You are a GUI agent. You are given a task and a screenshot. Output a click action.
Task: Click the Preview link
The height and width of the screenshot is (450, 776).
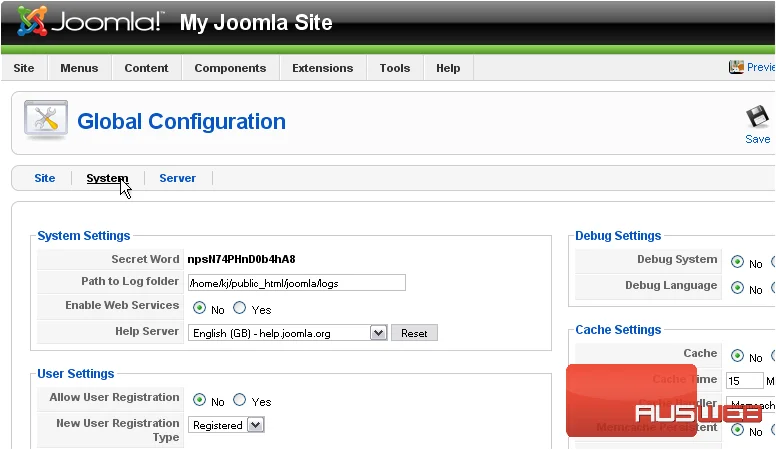761,67
